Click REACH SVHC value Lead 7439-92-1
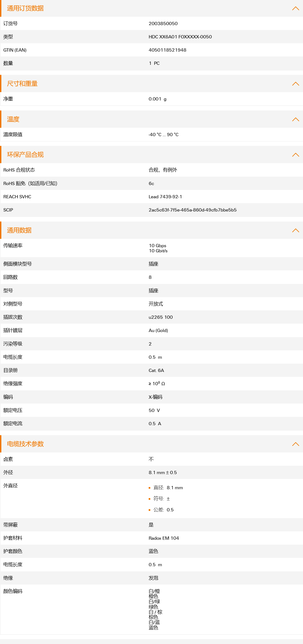Screen dimensions: 303x644 coord(165,197)
